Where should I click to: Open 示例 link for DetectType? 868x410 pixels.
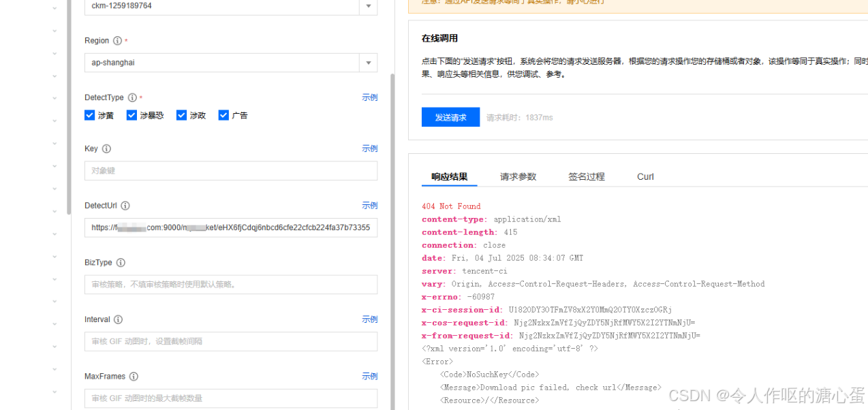pos(369,97)
